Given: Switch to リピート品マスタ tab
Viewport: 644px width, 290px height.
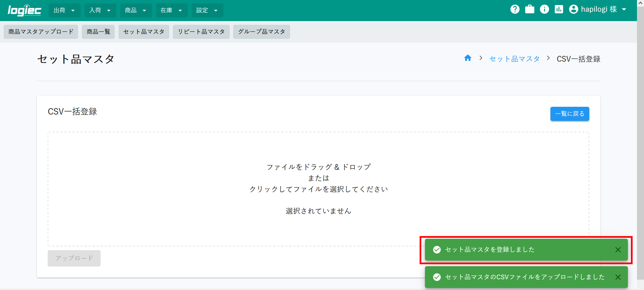Looking at the screenshot, I should [x=201, y=32].
